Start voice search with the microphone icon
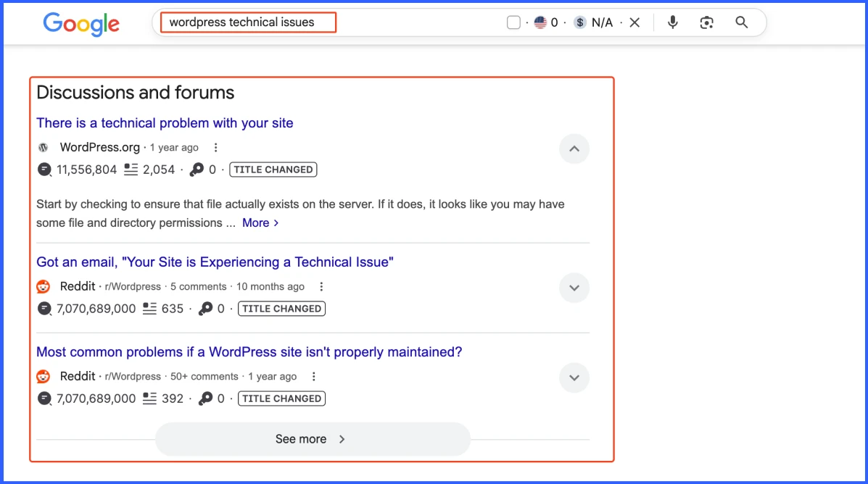This screenshot has width=868, height=484. pos(673,22)
